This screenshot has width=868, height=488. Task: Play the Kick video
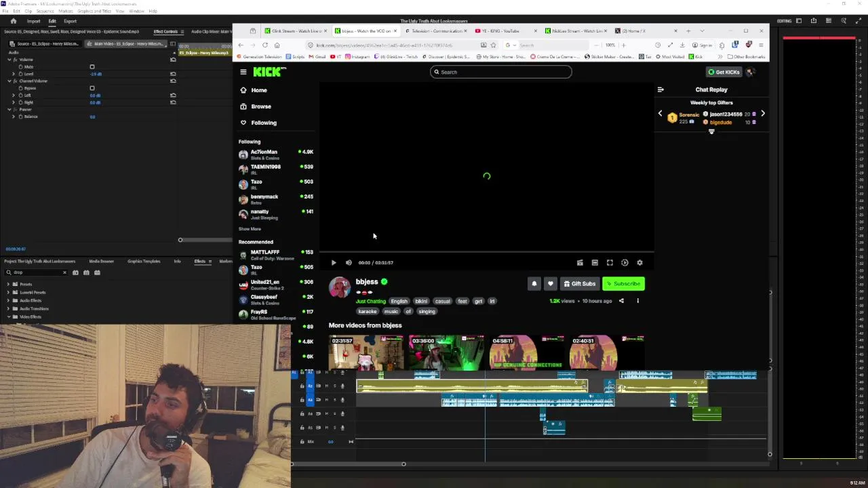334,263
